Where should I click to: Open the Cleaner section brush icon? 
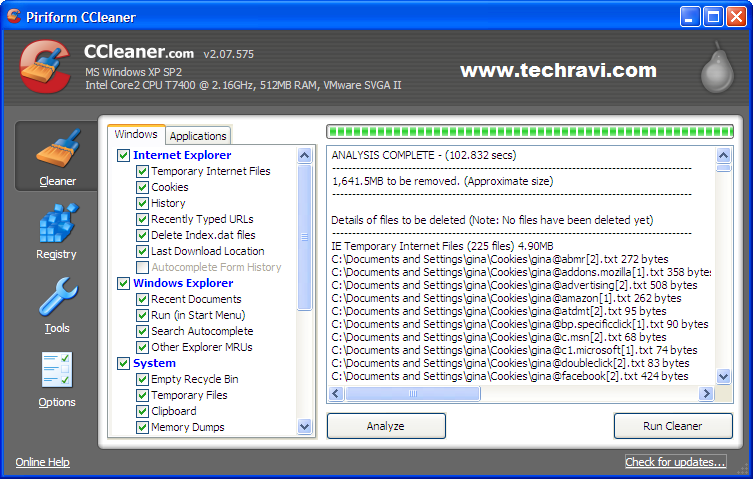(58, 149)
